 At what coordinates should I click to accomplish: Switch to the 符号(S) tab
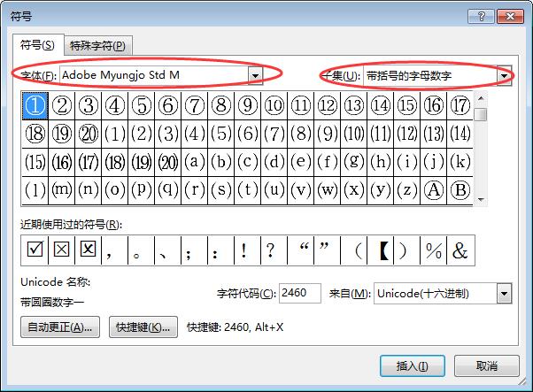[37, 45]
